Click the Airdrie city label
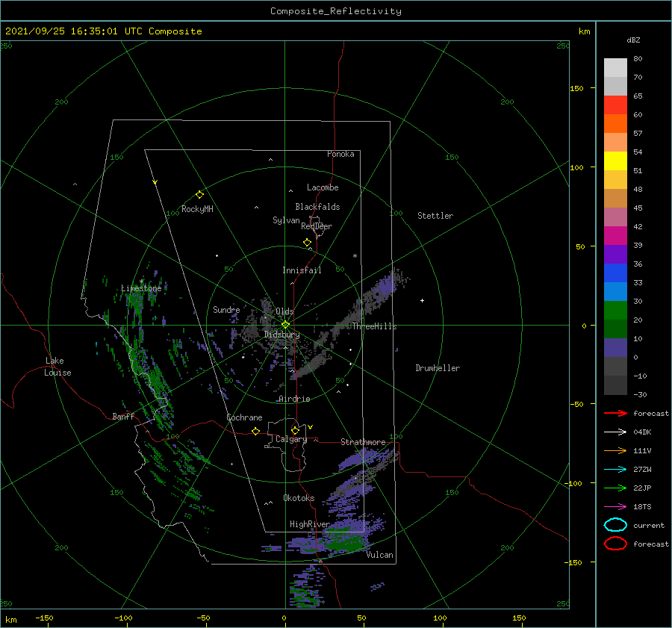The image size is (672, 628). pyautogui.click(x=294, y=399)
